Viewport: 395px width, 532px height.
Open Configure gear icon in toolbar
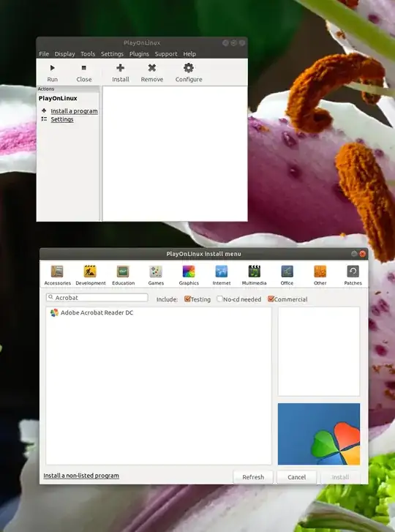[189, 68]
